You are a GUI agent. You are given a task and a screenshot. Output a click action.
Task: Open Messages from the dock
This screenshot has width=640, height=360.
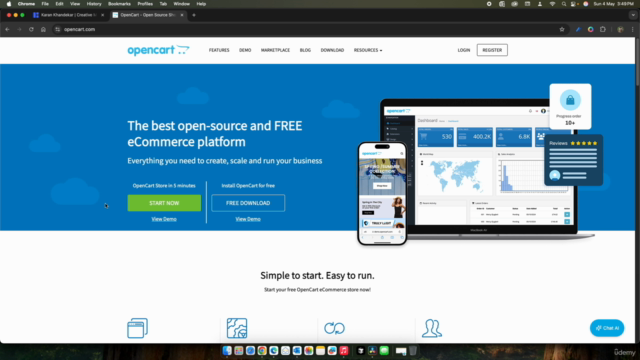pos(384,351)
